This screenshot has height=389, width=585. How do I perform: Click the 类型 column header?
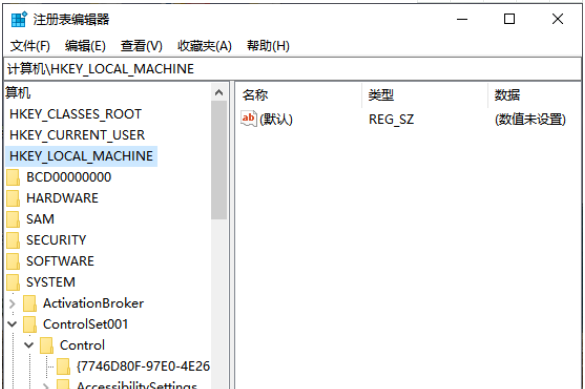pos(425,95)
